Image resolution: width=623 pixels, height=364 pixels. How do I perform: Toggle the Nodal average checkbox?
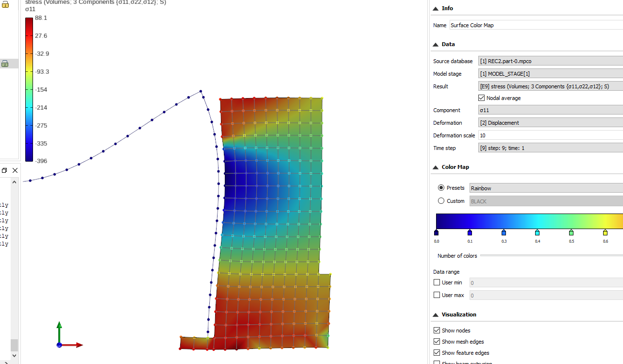482,98
